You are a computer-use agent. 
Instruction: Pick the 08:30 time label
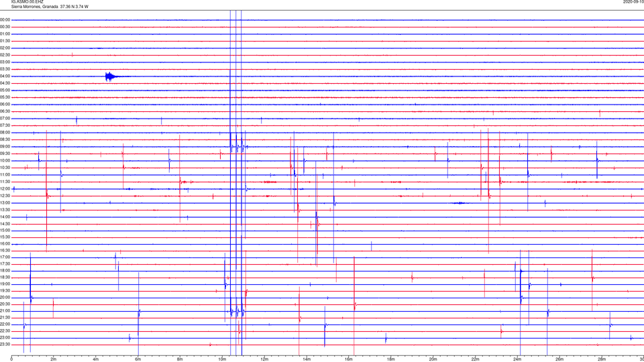tap(5, 139)
